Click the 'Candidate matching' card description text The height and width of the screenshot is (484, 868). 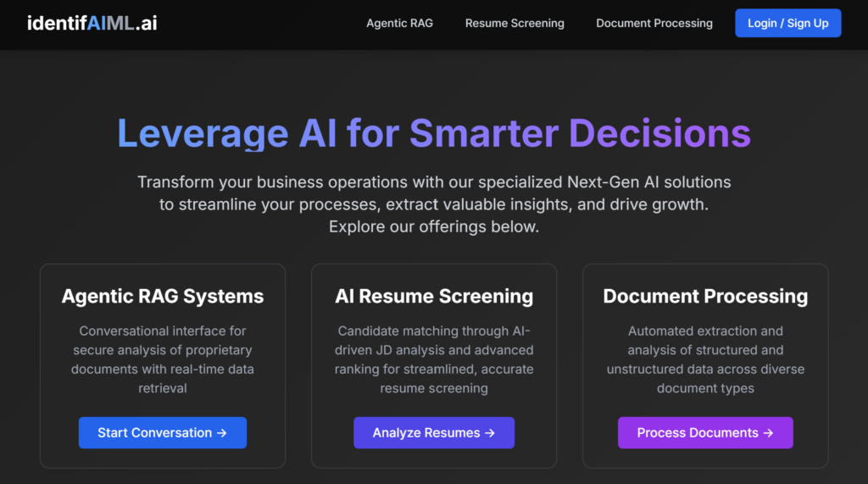pos(434,359)
